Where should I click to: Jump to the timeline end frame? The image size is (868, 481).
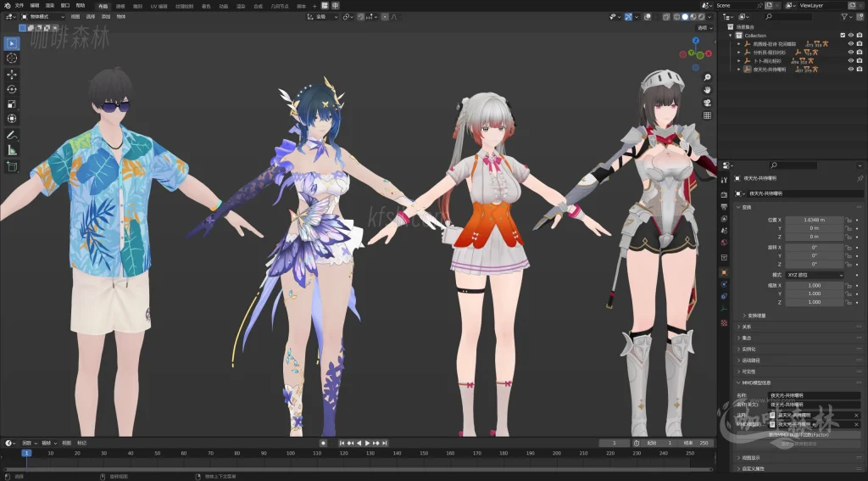click(384, 444)
